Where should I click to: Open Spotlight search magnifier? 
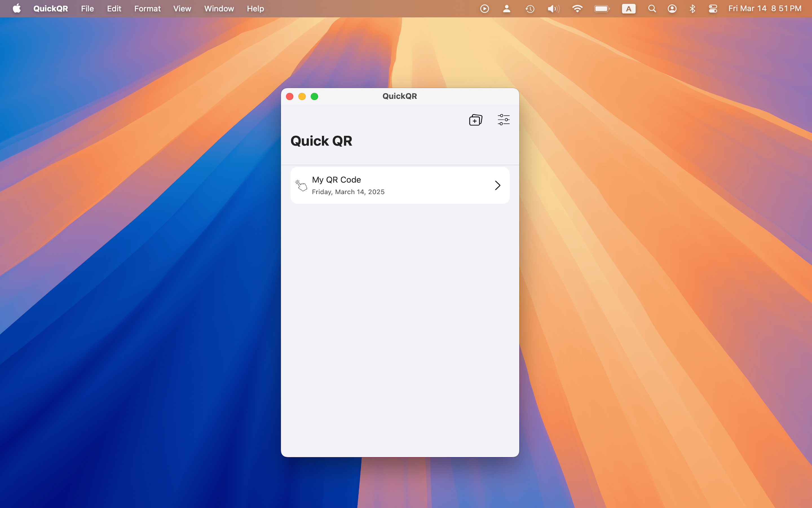tap(652, 8)
